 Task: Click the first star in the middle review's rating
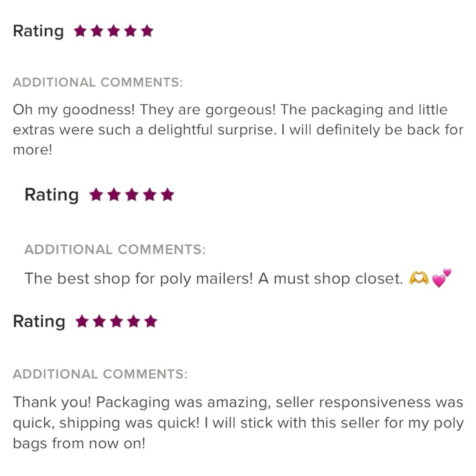tap(96, 195)
